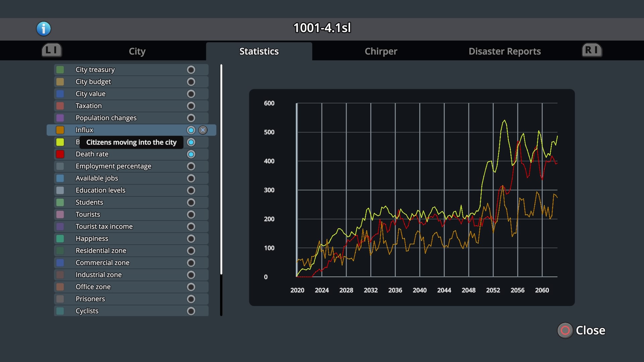Viewport: 644px width, 362px height.
Task: Select the Statistics tab
Action: 259,51
